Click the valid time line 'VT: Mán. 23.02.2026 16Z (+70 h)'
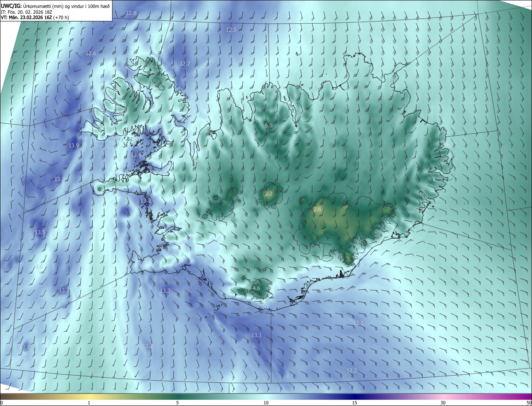 click(x=35, y=17)
